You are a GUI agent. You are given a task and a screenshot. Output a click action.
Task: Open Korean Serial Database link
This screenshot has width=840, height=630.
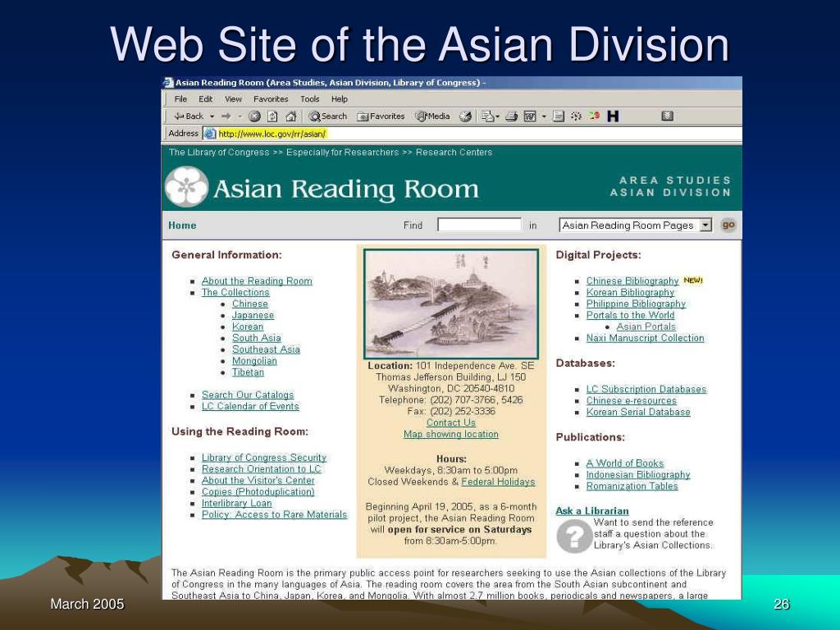(638, 412)
